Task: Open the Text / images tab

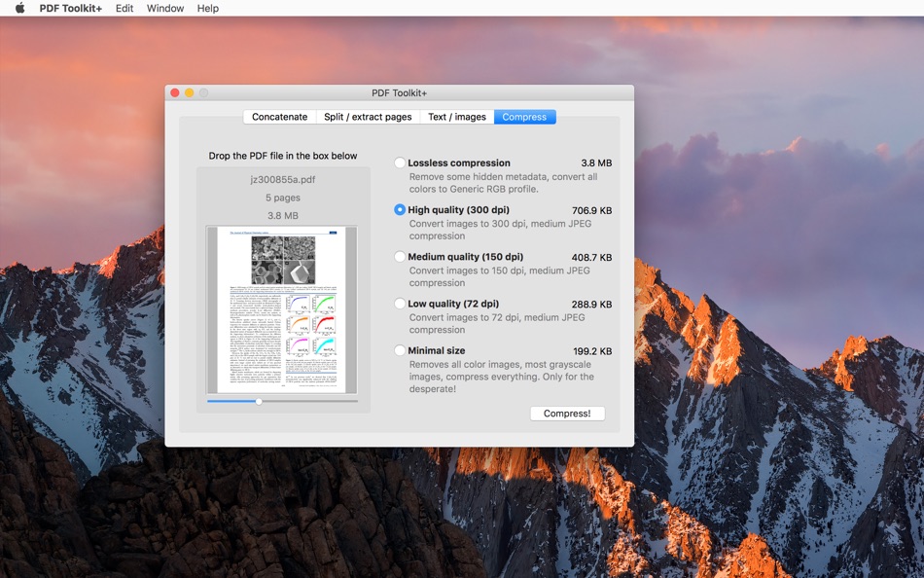Action: pyautogui.click(x=457, y=117)
